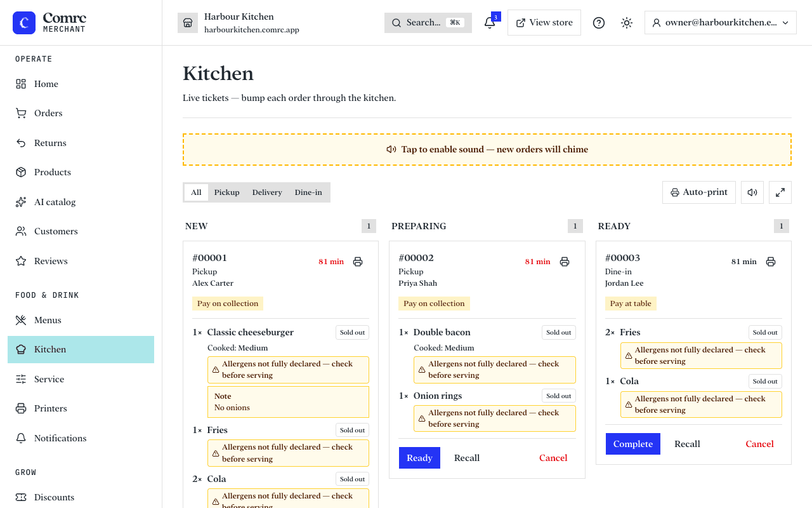
Task: Toggle Sold out for order #00003 Fries
Action: point(765,333)
